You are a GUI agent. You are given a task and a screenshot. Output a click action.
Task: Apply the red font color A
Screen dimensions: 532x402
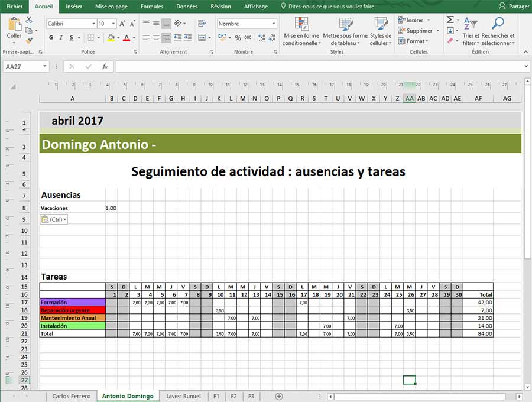click(x=126, y=38)
